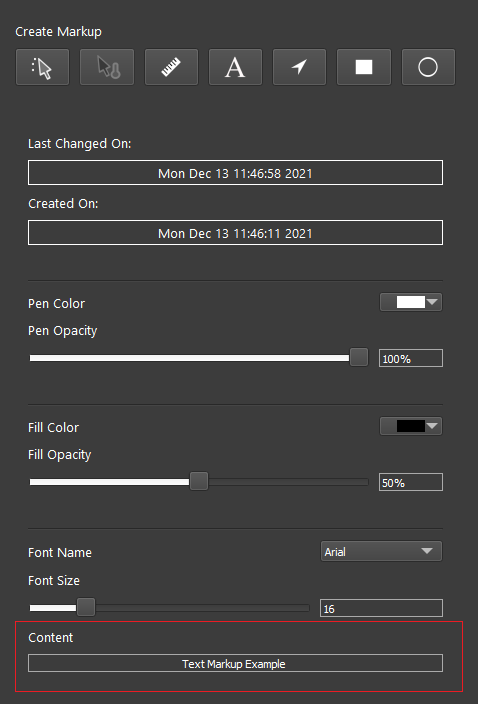Click the Font Size value field
The width and height of the screenshot is (478, 704).
381,608
